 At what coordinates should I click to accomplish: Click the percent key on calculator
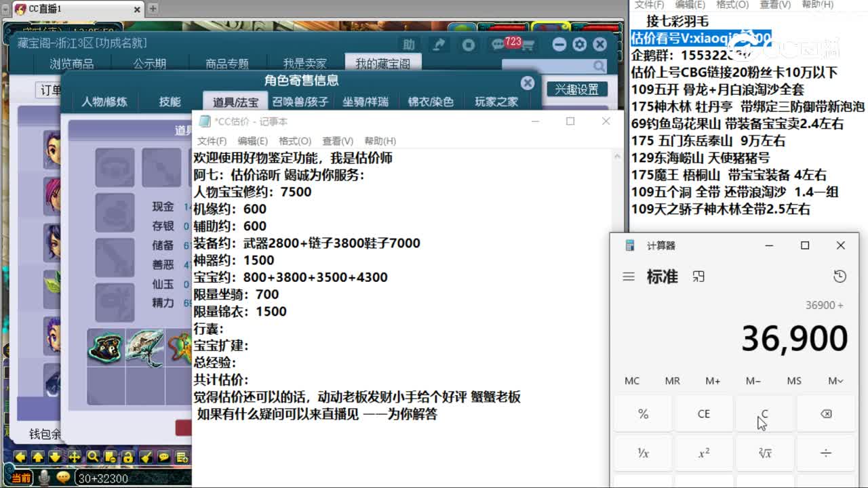click(643, 414)
